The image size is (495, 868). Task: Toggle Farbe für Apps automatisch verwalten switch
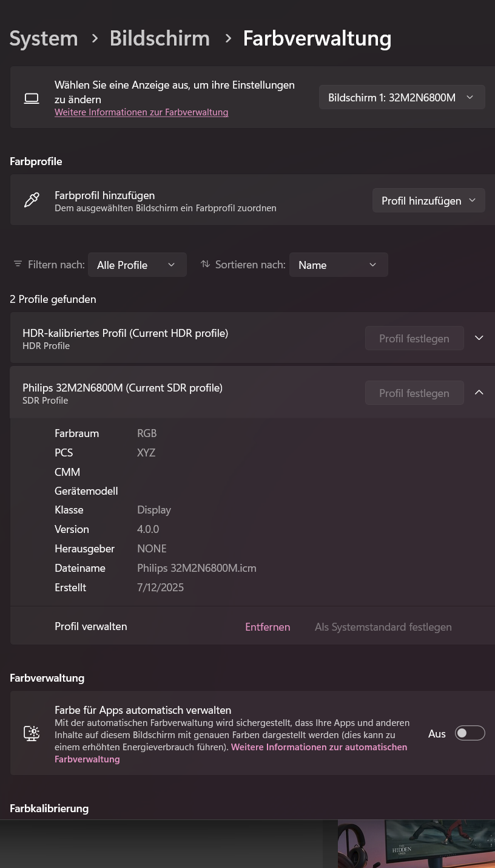470,733
